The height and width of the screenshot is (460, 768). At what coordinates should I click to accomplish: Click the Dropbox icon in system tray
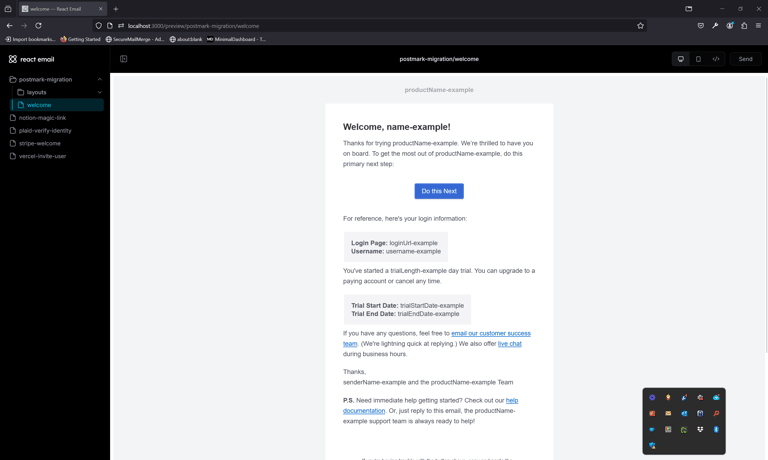[x=700, y=429]
